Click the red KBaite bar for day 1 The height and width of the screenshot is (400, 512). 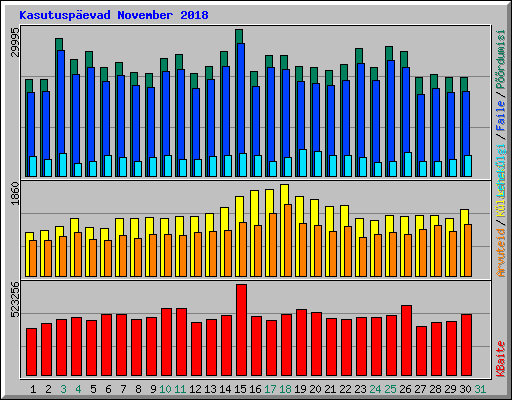coord(31,352)
